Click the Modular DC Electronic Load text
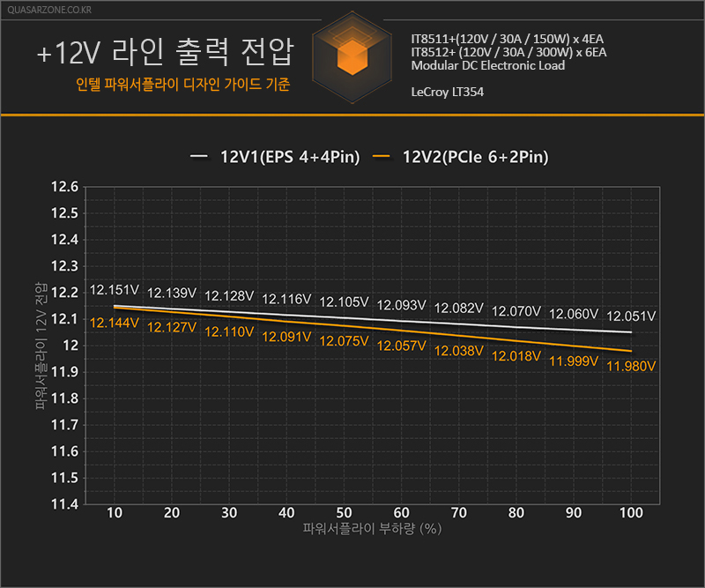Image resolution: width=705 pixels, height=588 pixels. (488, 66)
